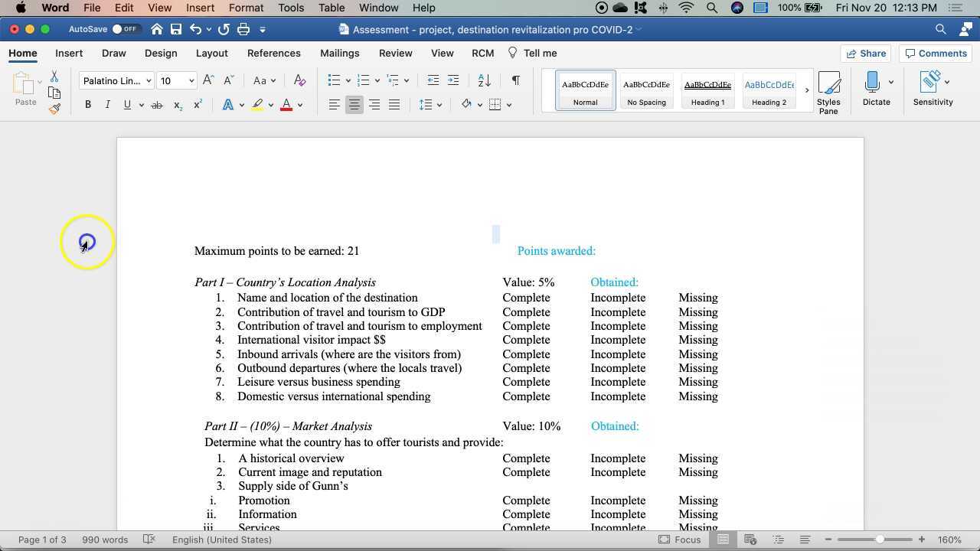Open the font name dropdown

point(149,80)
